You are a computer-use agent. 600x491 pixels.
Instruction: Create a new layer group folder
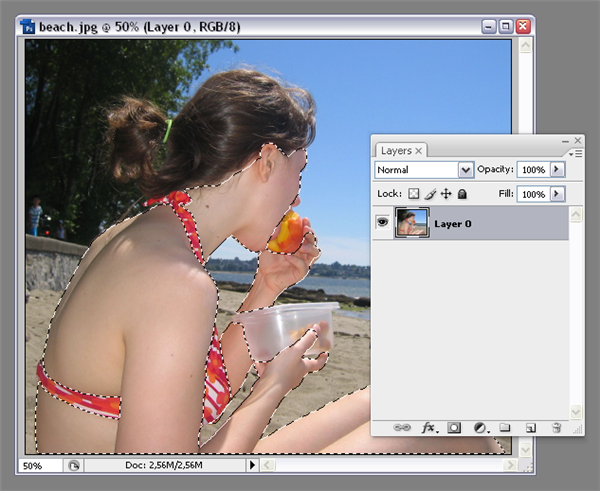(x=505, y=427)
